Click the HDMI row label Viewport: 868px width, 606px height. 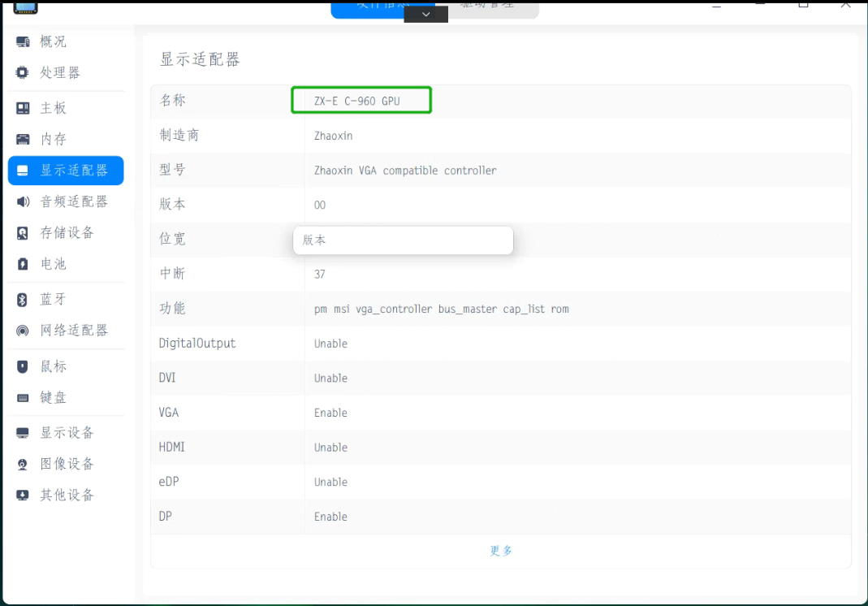pos(171,447)
